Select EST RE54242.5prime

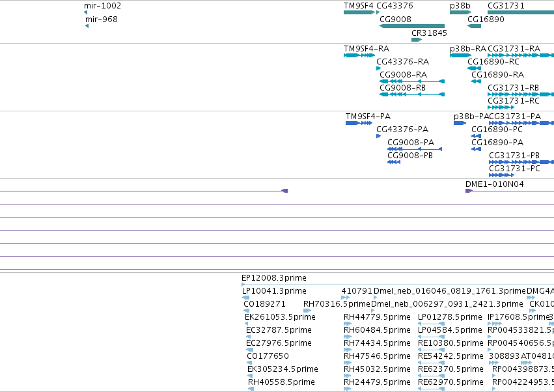click(431, 363)
